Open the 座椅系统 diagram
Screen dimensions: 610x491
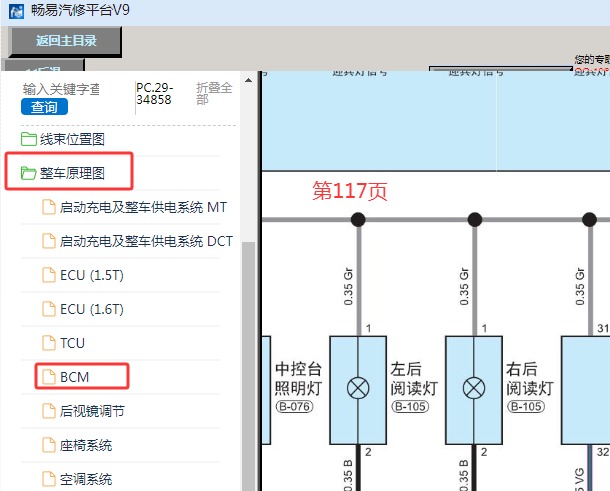pyautogui.click(x=86, y=445)
